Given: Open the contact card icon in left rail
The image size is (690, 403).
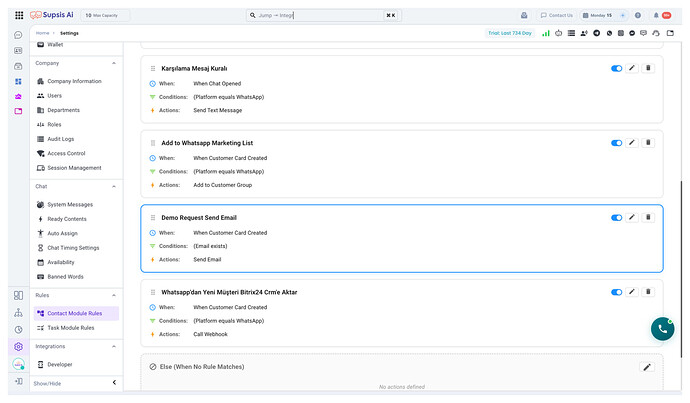Looking at the screenshot, I should 18,51.
